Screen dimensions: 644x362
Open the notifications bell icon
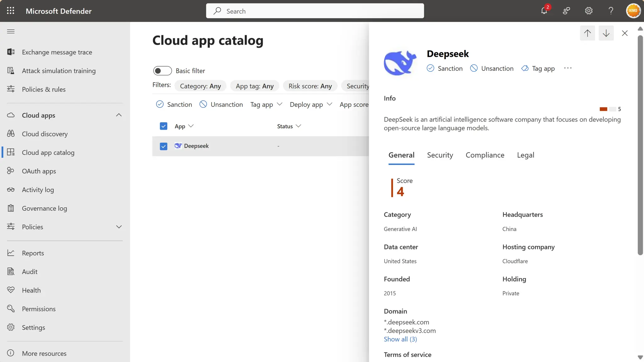pyautogui.click(x=544, y=11)
